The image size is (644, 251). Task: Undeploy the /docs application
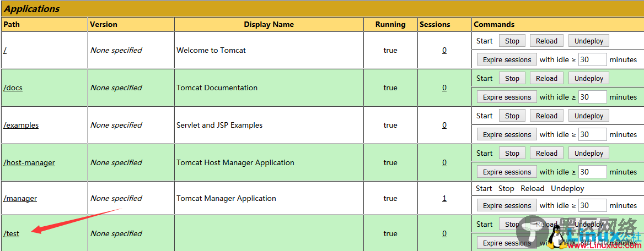[x=589, y=78]
